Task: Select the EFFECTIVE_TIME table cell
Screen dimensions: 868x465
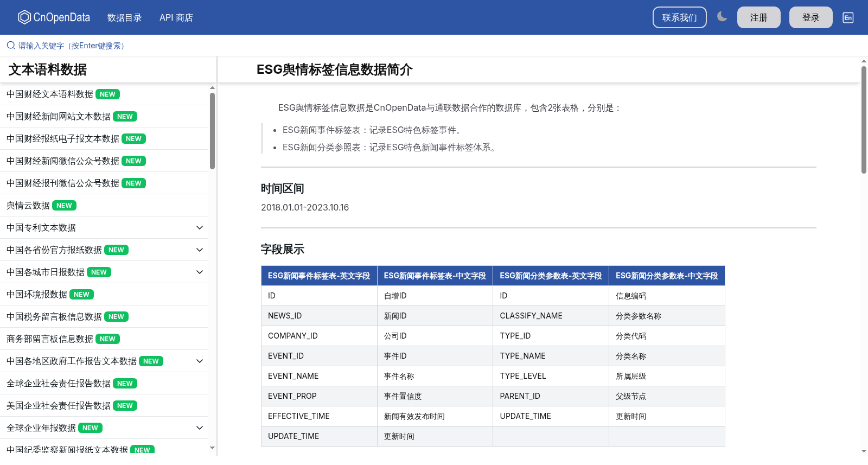Action: click(x=319, y=416)
